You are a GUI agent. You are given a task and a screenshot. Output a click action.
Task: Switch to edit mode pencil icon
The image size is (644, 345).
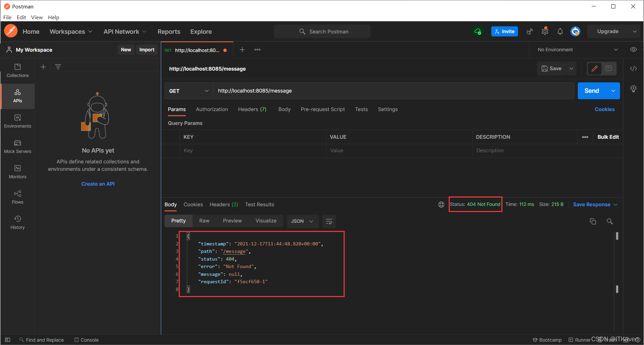point(595,69)
